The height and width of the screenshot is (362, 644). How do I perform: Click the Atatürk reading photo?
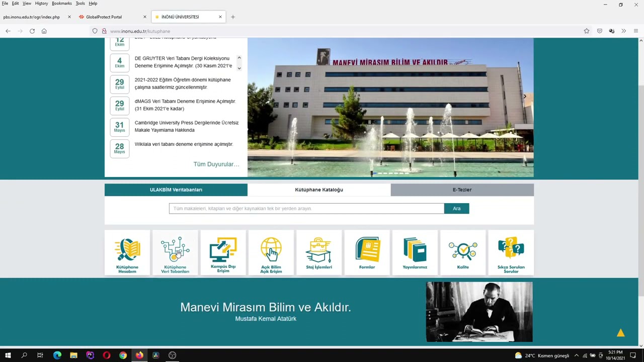pyautogui.click(x=479, y=312)
